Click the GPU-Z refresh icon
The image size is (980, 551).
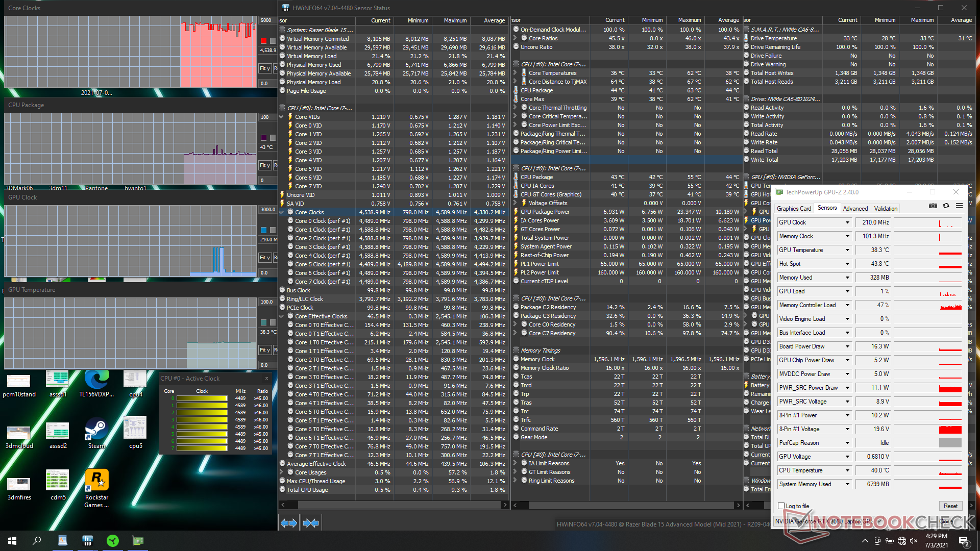pos(946,206)
